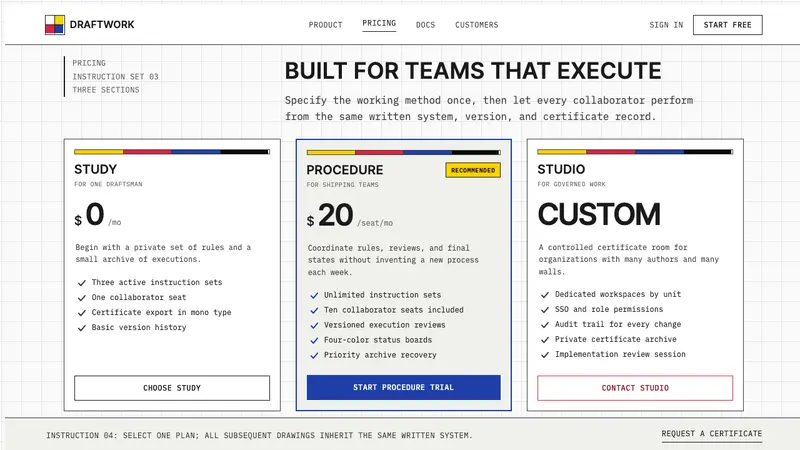Open the Customers nav item

[x=477, y=24]
